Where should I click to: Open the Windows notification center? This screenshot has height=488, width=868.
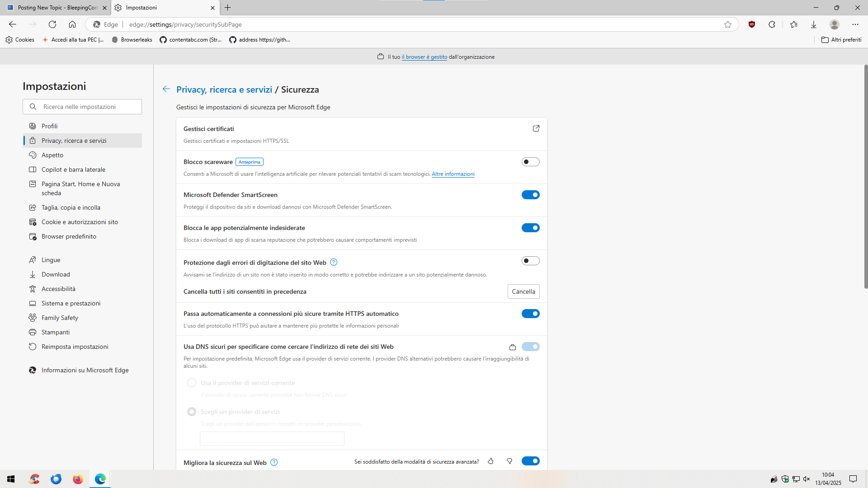[x=853, y=479]
